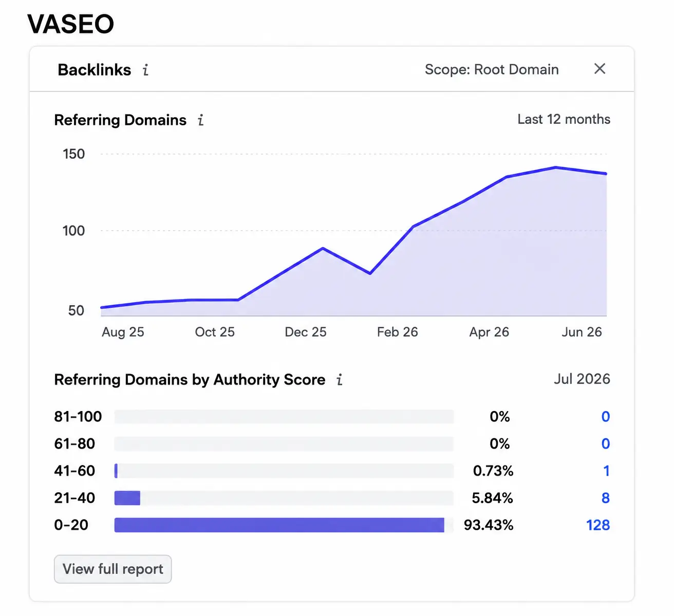Click the 0 count for 61-80

point(606,444)
